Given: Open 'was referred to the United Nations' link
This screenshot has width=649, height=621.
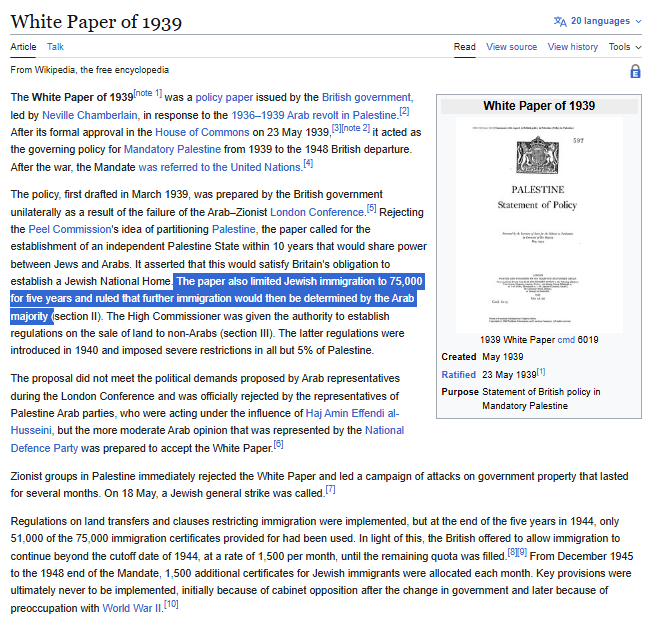Looking at the screenshot, I should click(x=219, y=167).
